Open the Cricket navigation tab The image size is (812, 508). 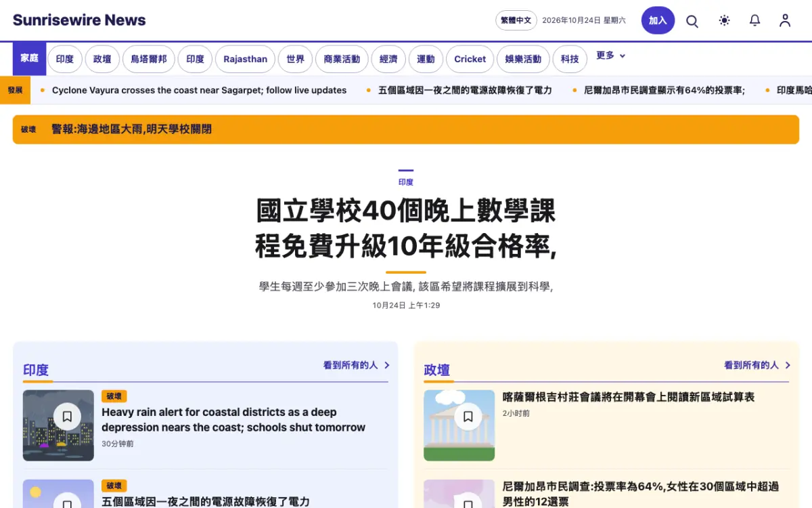(470, 59)
